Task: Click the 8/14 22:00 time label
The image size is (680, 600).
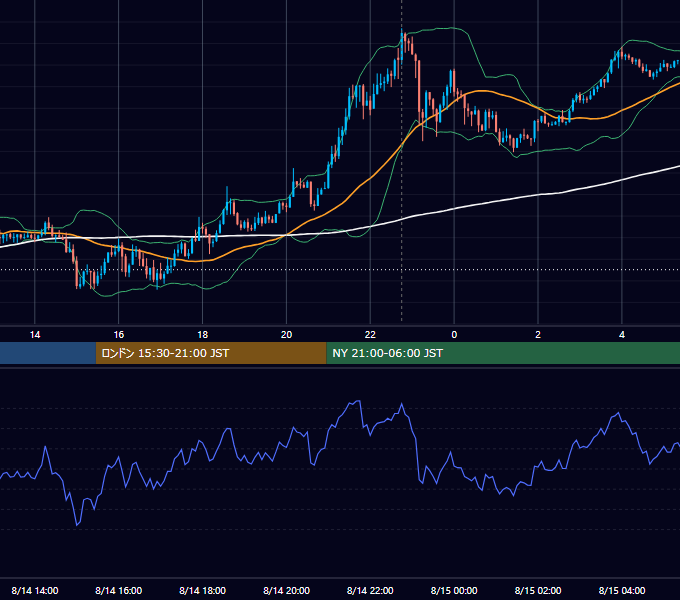Action: pyautogui.click(x=370, y=590)
